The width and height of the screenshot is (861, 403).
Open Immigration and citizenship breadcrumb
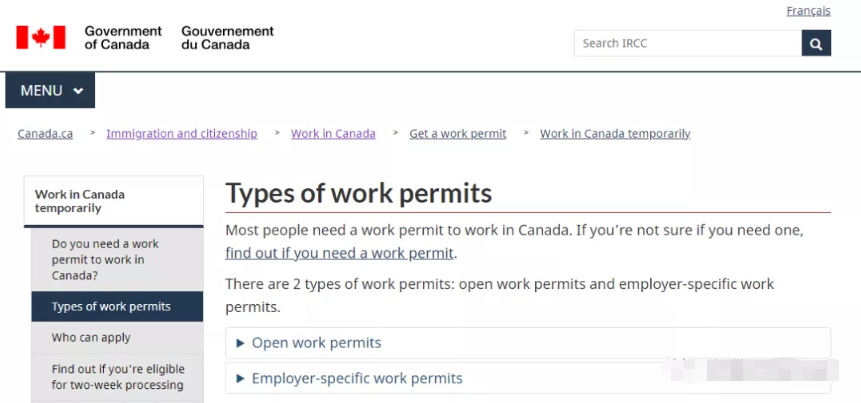181,134
